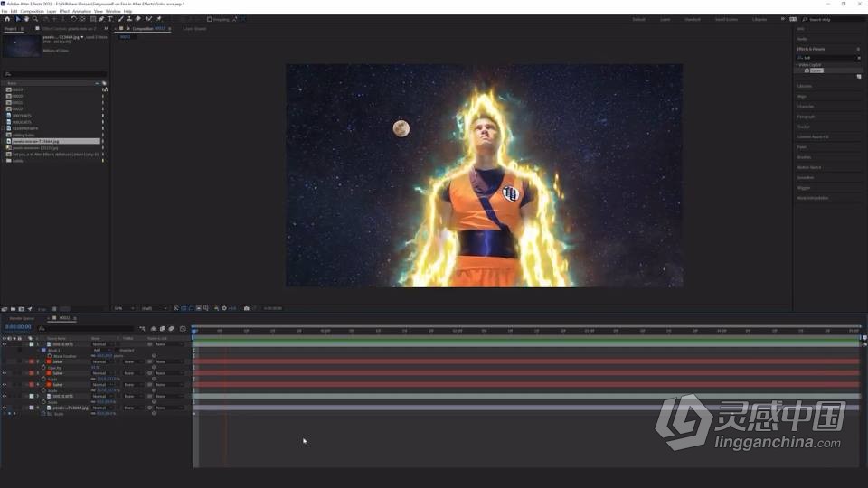Switch to the Render Queue tab
The image size is (868, 488).
(22, 318)
